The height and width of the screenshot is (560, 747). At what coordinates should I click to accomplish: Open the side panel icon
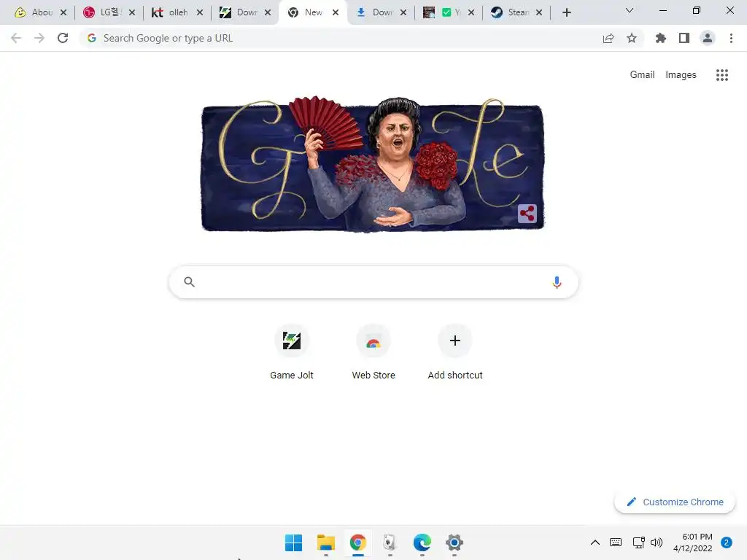point(684,38)
